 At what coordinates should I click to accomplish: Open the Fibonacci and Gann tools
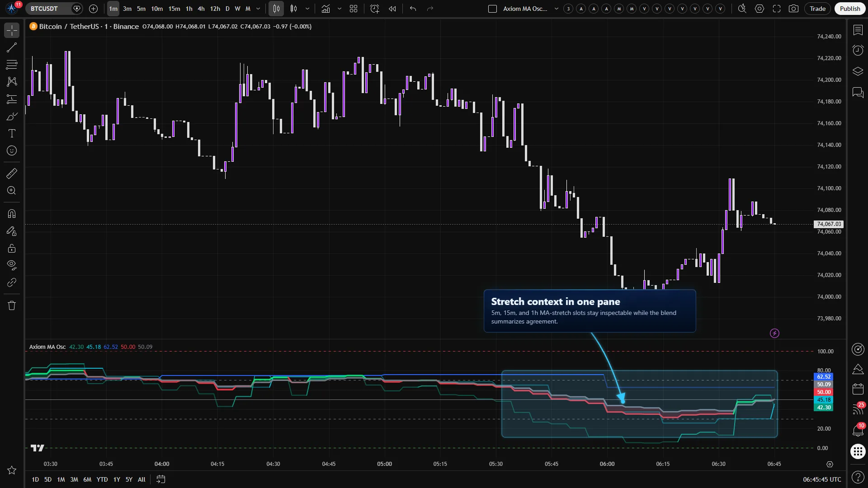click(12, 65)
